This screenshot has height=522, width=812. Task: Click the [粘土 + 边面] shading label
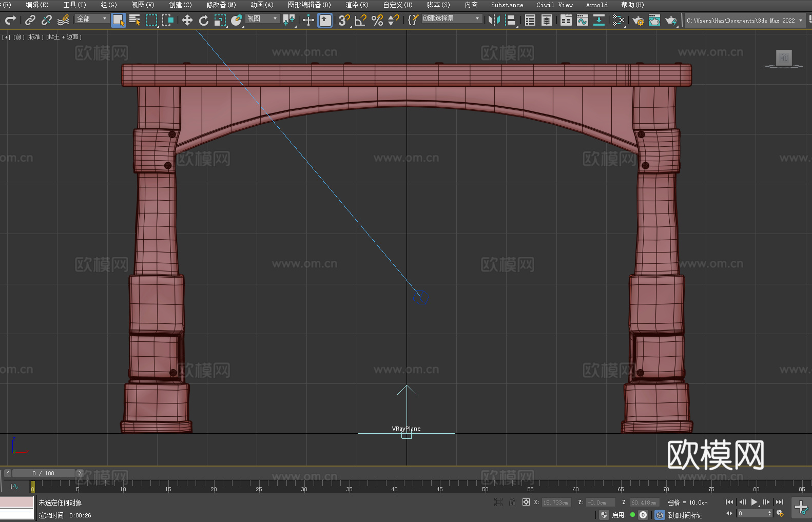point(64,37)
